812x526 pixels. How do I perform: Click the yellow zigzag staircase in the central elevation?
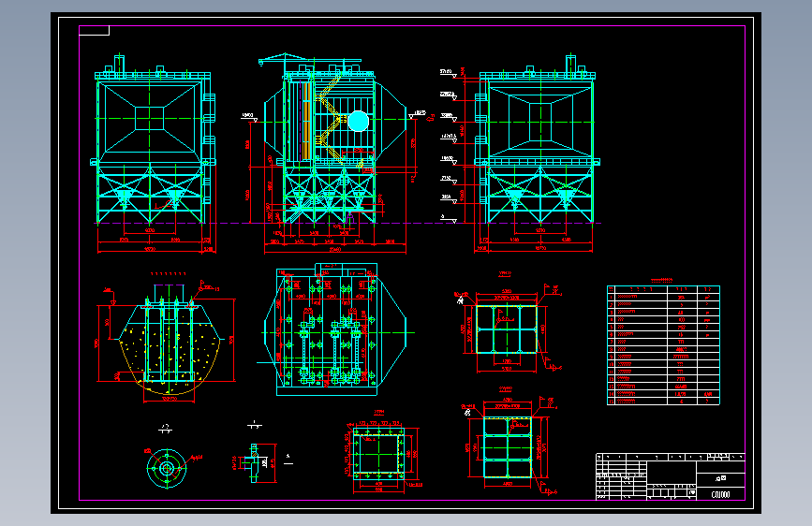tap(332, 119)
